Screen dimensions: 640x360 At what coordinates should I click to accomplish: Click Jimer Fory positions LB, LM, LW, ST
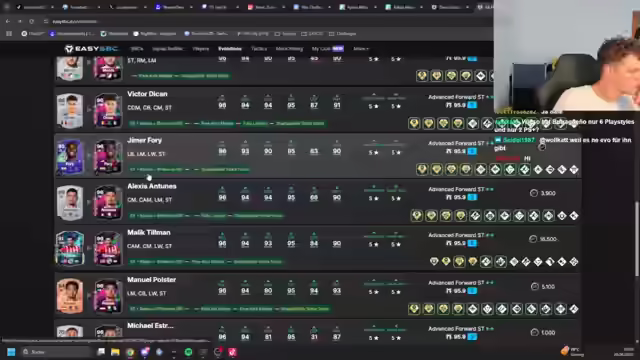pyautogui.click(x=146, y=154)
